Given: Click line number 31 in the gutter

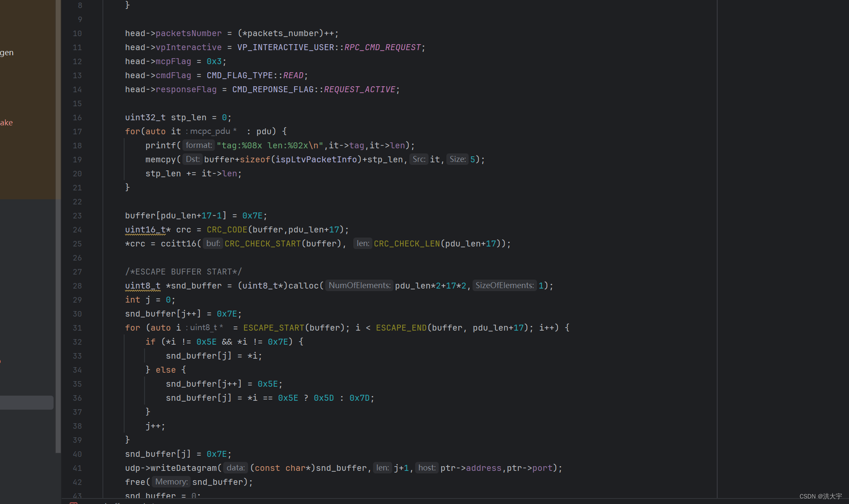Looking at the screenshot, I should pyautogui.click(x=77, y=328).
